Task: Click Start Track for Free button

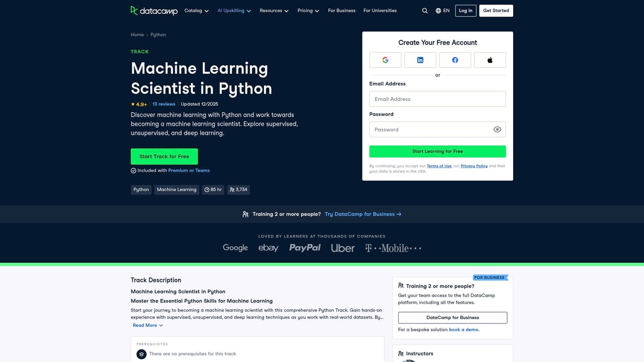Action: [x=164, y=157]
